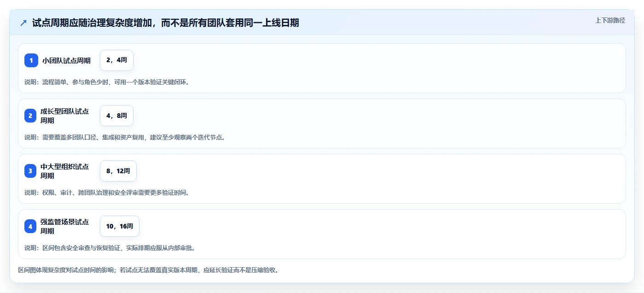Click the 强监管场景试点周期 label
The width and height of the screenshot is (644, 293).
(x=64, y=226)
